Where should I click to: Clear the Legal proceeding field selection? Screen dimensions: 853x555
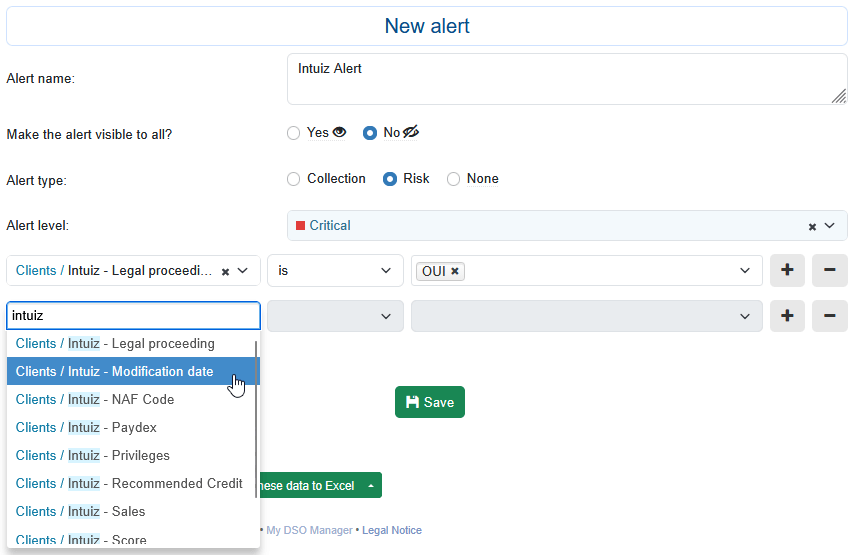[x=225, y=271]
